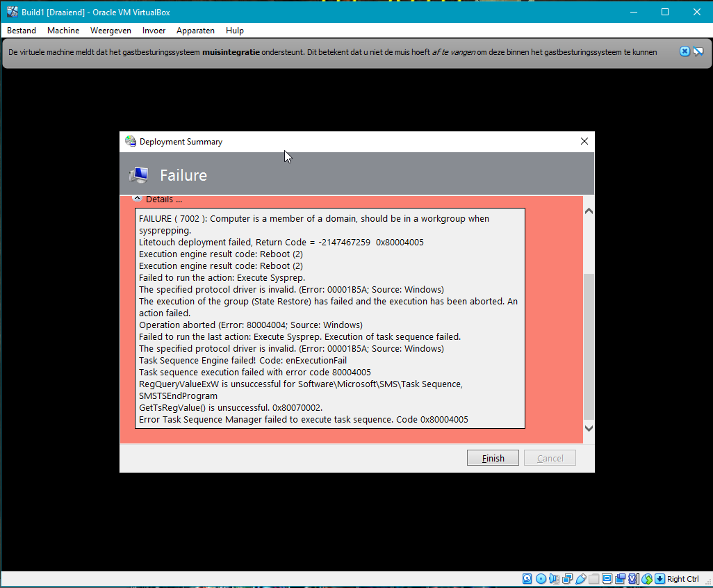Open the Machine menu
Image resolution: width=713 pixels, height=588 pixels.
click(63, 31)
